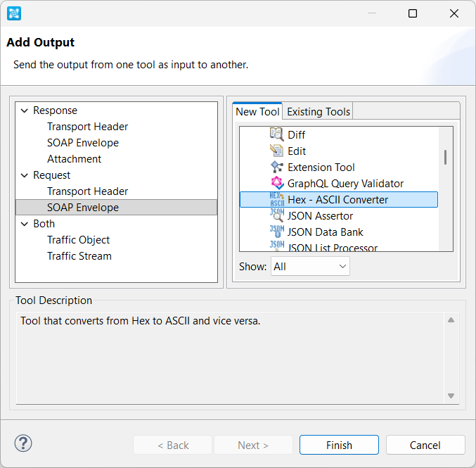Click the JSON Data Bank icon

(x=276, y=232)
